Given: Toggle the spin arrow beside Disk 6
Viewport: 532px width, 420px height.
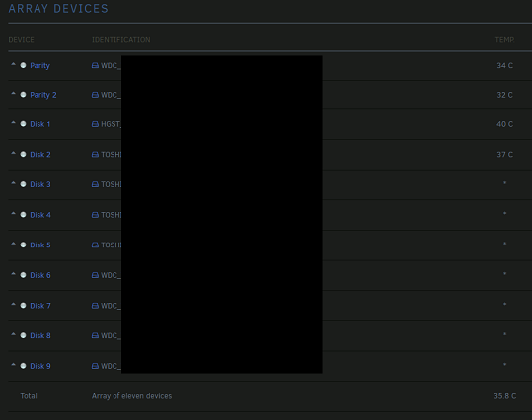Looking at the screenshot, I should pyautogui.click(x=13, y=273).
